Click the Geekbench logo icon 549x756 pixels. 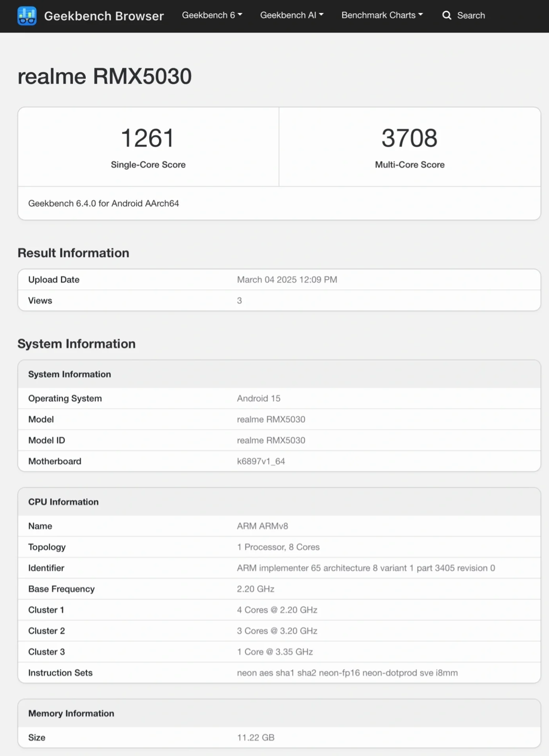27,16
